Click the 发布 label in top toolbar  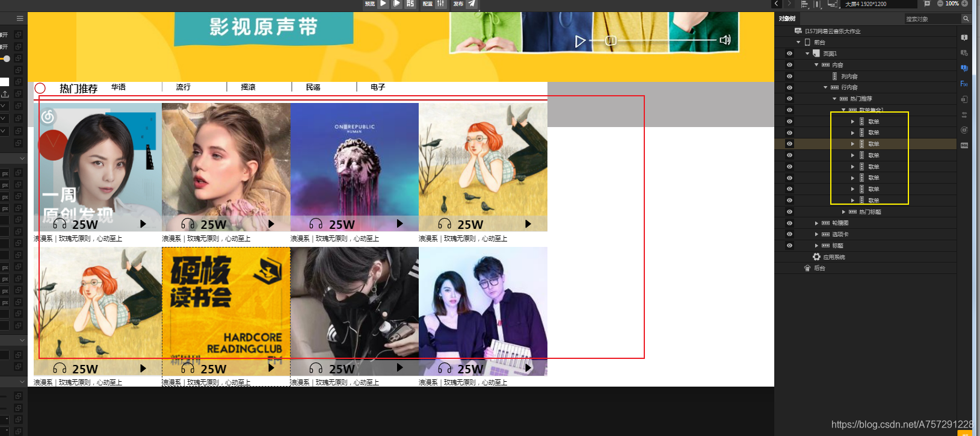pyautogui.click(x=458, y=4)
